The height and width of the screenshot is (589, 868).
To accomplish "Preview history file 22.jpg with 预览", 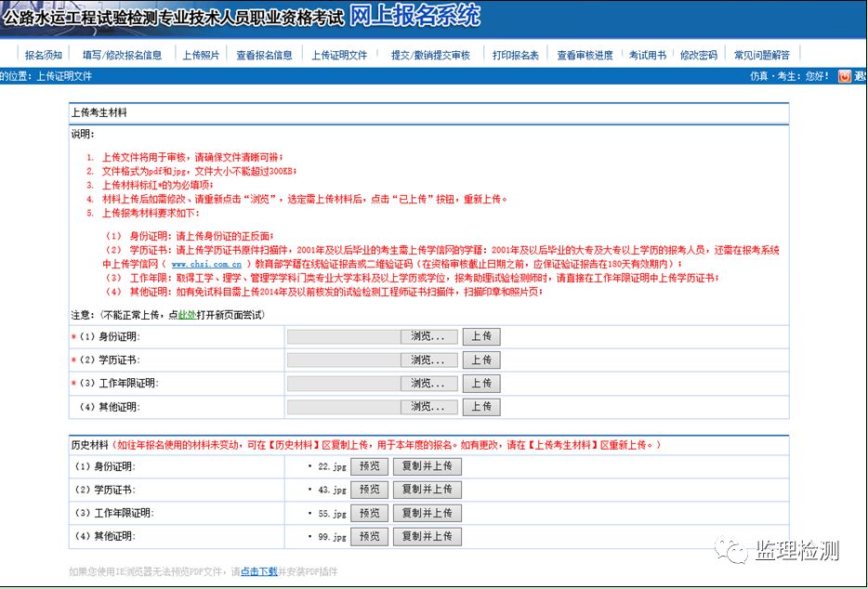I will 369,466.
